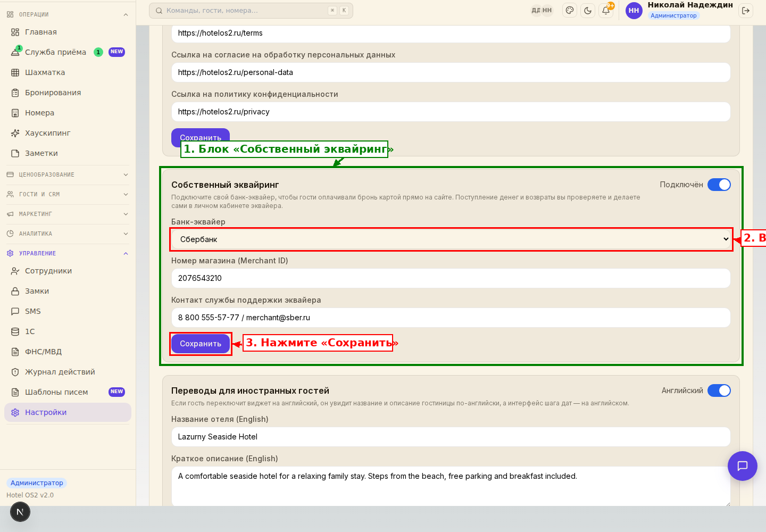
Task: Click the Хаускипинг sparkle icon
Action: (x=15, y=133)
